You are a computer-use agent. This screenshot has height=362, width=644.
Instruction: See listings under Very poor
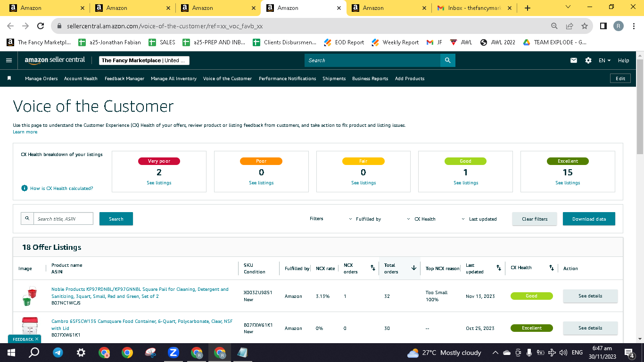(159, 183)
